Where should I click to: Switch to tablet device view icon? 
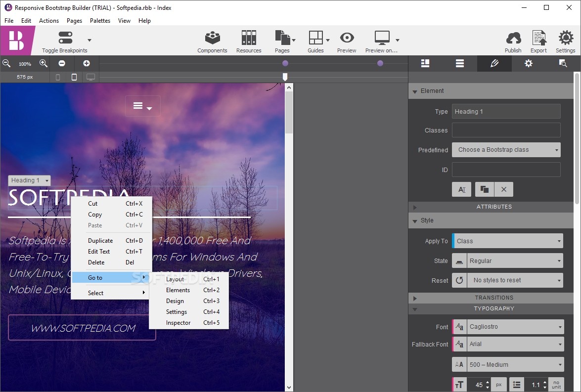tap(74, 77)
